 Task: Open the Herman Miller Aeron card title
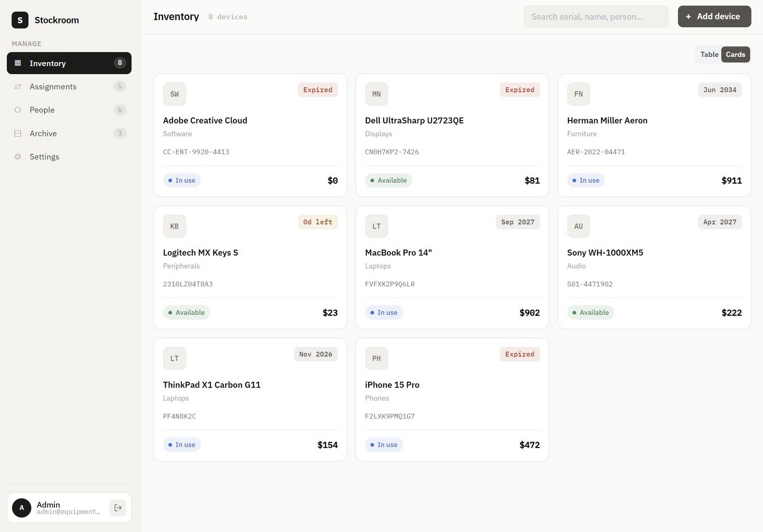[607, 121]
